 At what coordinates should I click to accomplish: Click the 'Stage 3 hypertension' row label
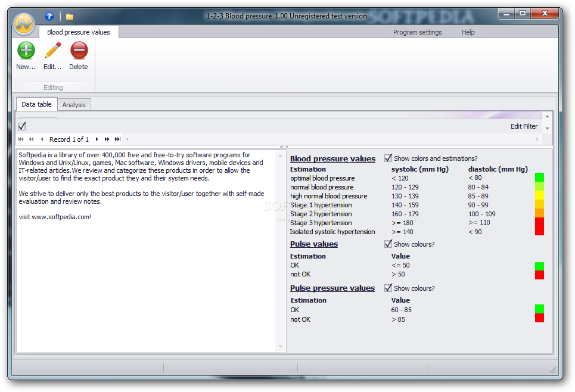click(x=321, y=223)
